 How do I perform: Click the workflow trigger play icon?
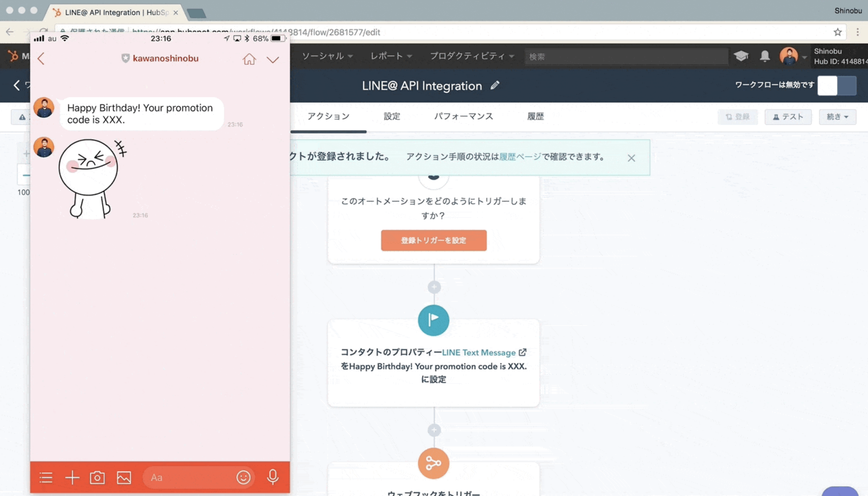click(433, 320)
